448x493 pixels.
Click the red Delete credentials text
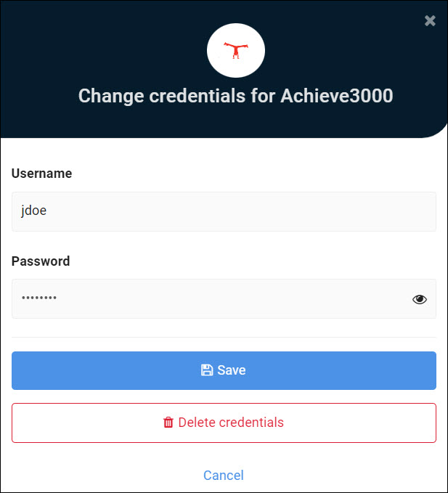click(231, 423)
